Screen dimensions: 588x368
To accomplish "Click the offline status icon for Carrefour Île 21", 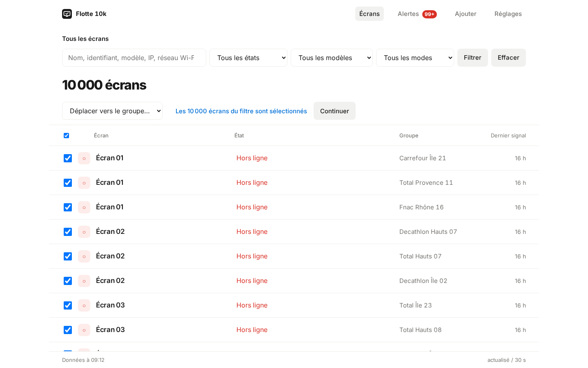I will (x=84, y=158).
